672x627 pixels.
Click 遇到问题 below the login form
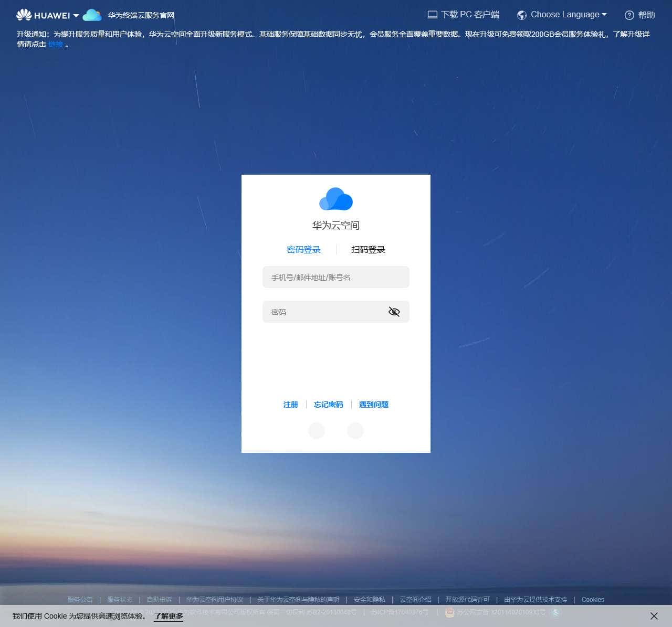[x=373, y=405]
